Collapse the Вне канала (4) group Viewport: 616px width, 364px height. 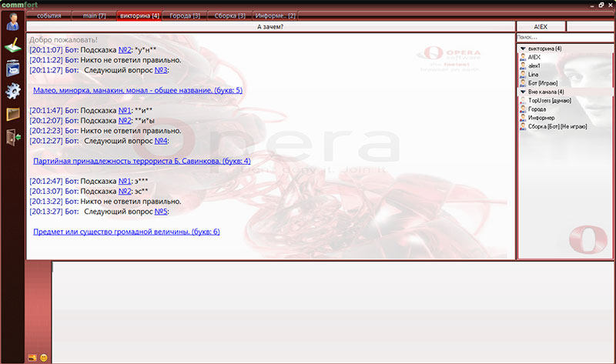(521, 92)
